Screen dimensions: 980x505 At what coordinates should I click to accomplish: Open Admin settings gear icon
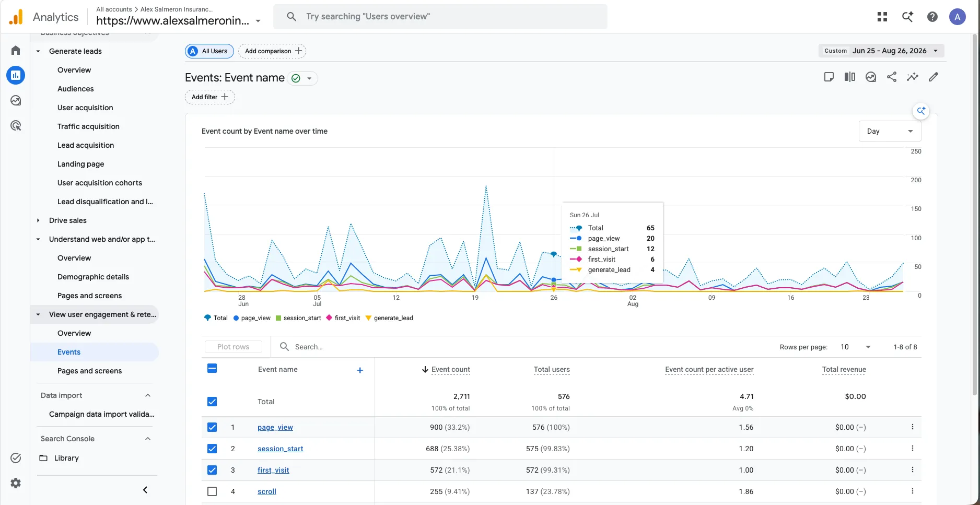[16, 483]
